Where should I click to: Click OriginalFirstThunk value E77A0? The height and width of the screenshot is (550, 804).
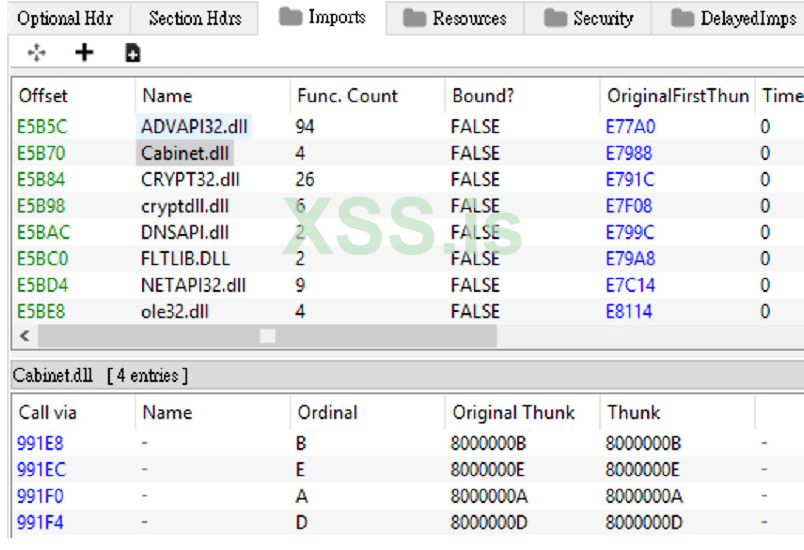pos(630,127)
